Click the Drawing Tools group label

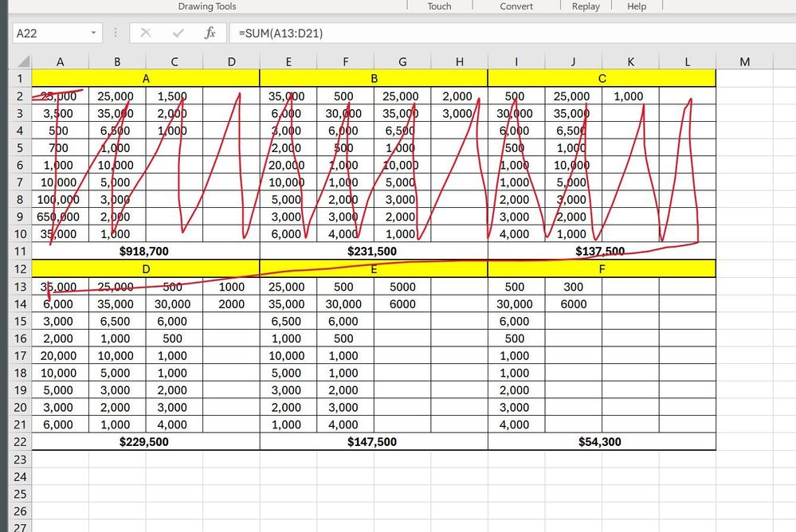click(x=207, y=6)
